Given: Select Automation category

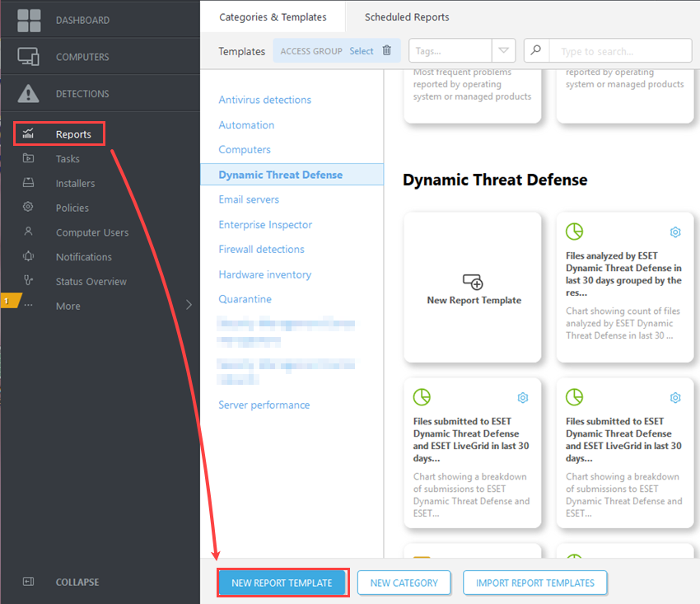Looking at the screenshot, I should point(246,124).
